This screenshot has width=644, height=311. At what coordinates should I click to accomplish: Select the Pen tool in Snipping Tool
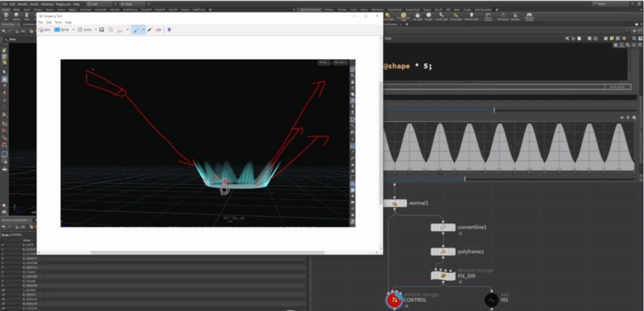(x=136, y=29)
